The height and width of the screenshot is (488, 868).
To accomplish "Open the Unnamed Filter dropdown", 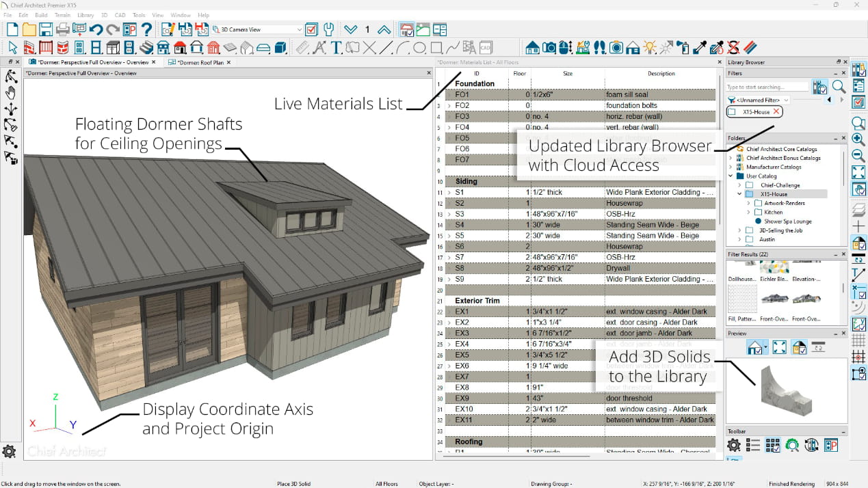I will pyautogui.click(x=787, y=100).
